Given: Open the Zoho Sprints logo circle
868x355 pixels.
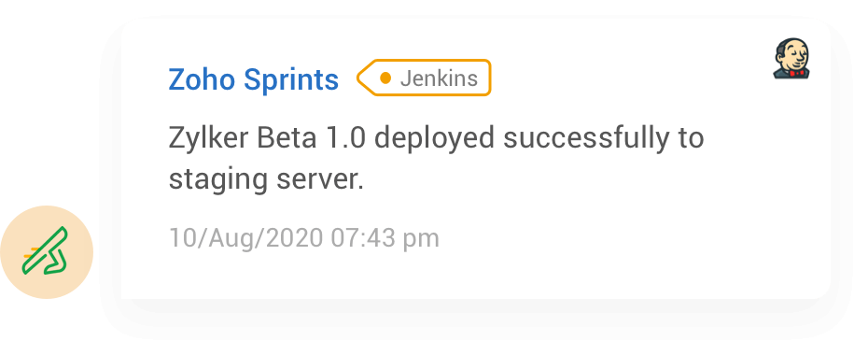Looking at the screenshot, I should point(47,252).
